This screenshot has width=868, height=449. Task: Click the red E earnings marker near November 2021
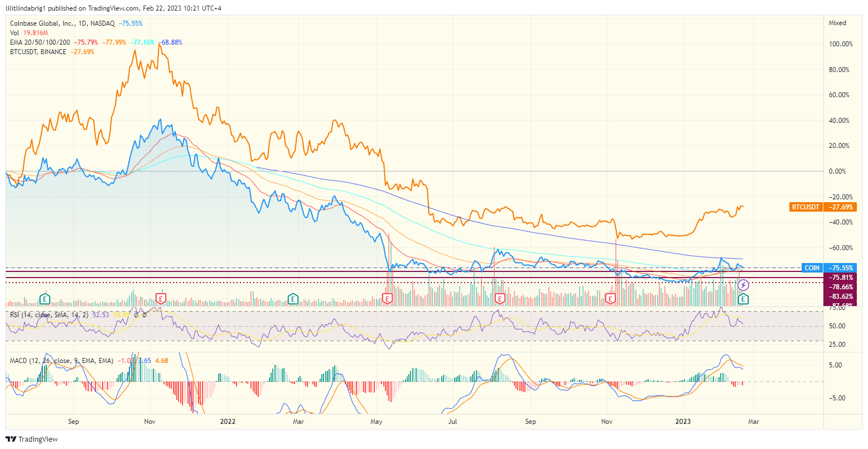click(x=161, y=299)
